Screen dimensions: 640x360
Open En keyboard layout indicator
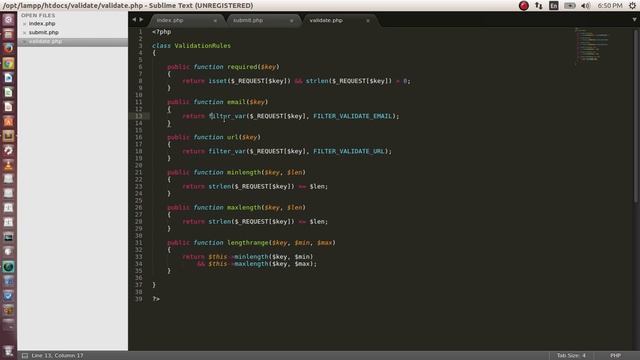click(553, 6)
